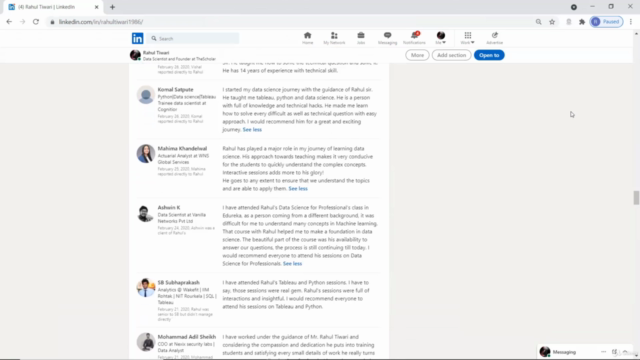
Task: Open Mohammad Adil Sheikh's profile name
Action: pyautogui.click(x=187, y=337)
